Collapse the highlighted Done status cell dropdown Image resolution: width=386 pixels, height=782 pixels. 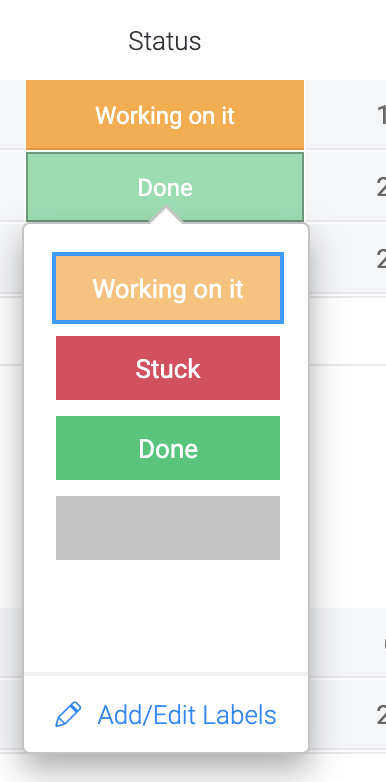(x=165, y=187)
